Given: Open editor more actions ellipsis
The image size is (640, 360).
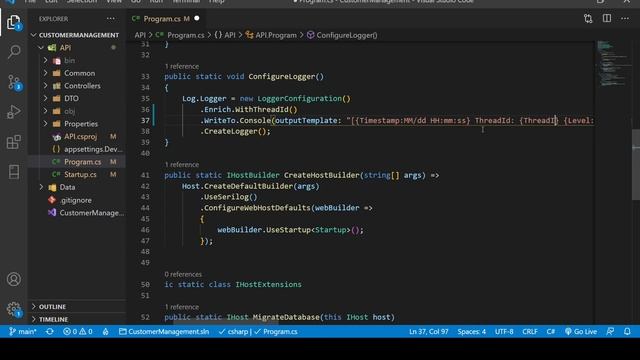Looking at the screenshot, I should click(625, 19).
